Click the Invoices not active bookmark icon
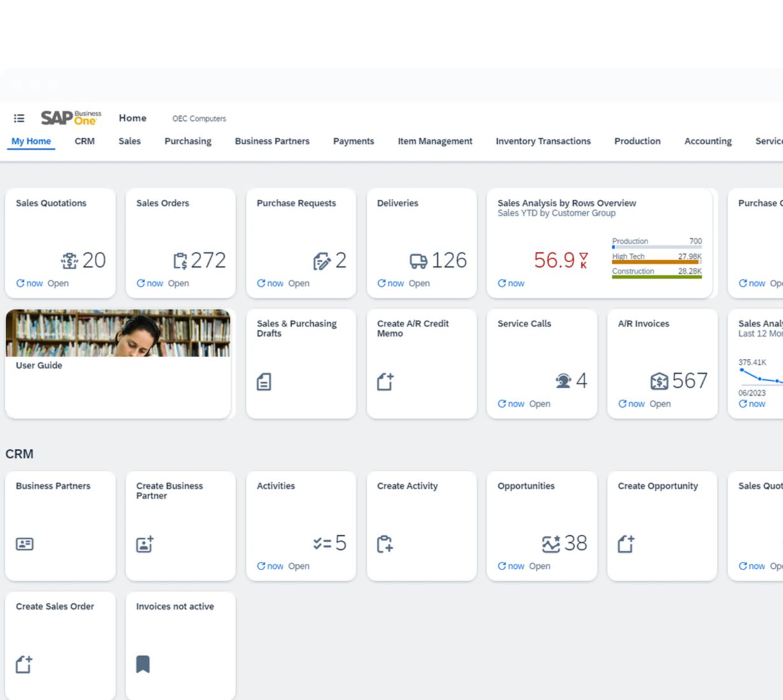The height and width of the screenshot is (700, 783). 143,664
